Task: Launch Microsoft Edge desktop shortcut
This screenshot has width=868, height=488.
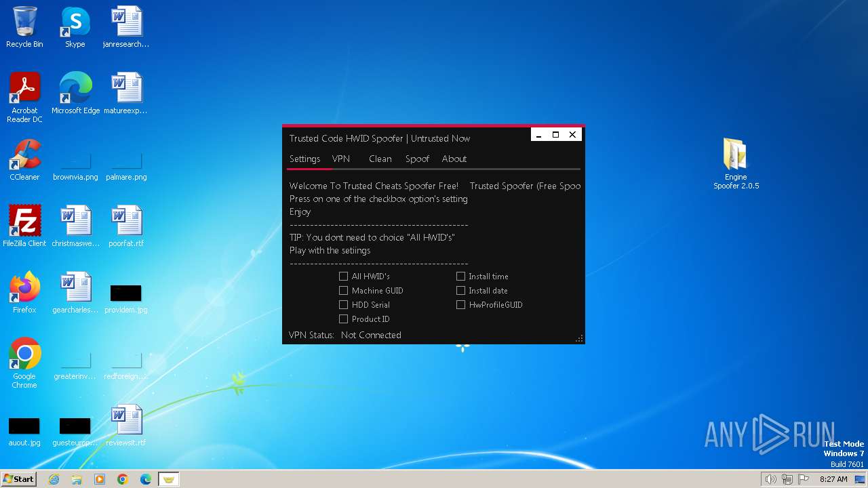Action: point(75,94)
